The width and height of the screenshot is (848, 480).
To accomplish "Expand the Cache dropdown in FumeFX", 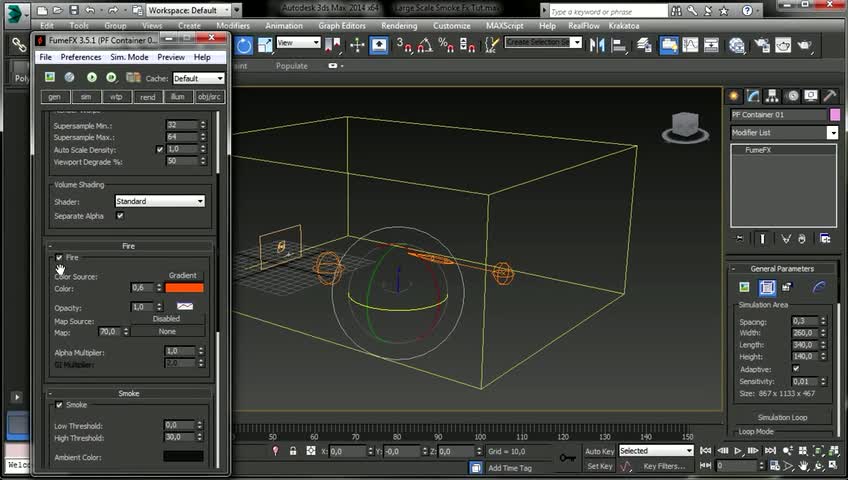I will click(x=198, y=78).
